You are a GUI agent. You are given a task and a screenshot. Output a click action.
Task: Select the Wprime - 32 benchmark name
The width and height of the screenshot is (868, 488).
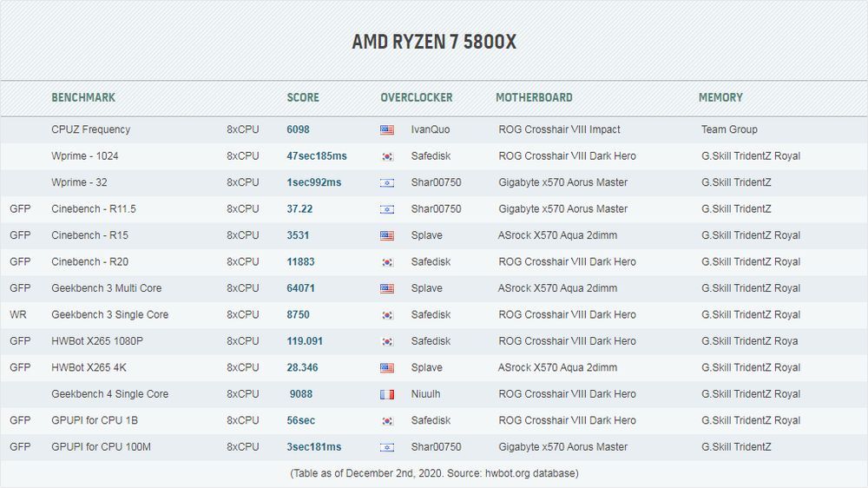tap(79, 182)
